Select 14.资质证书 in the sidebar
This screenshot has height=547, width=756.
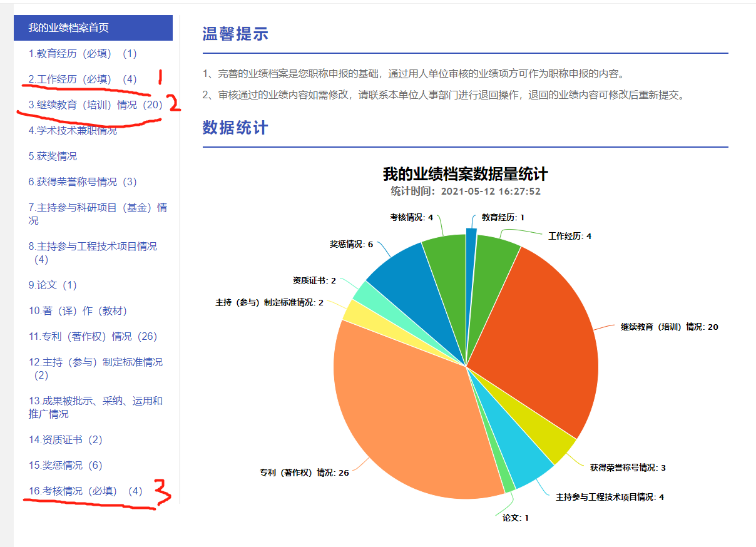click(65, 439)
